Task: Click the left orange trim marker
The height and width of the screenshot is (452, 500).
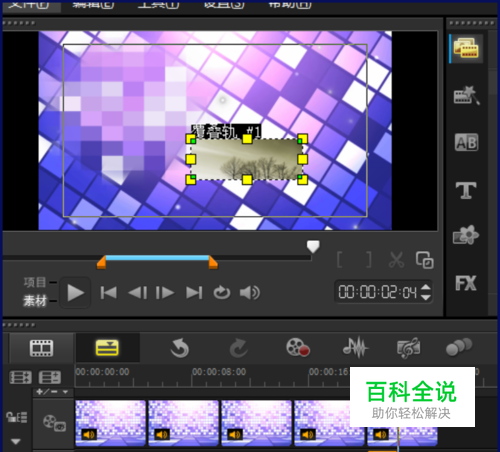Action: pyautogui.click(x=101, y=262)
